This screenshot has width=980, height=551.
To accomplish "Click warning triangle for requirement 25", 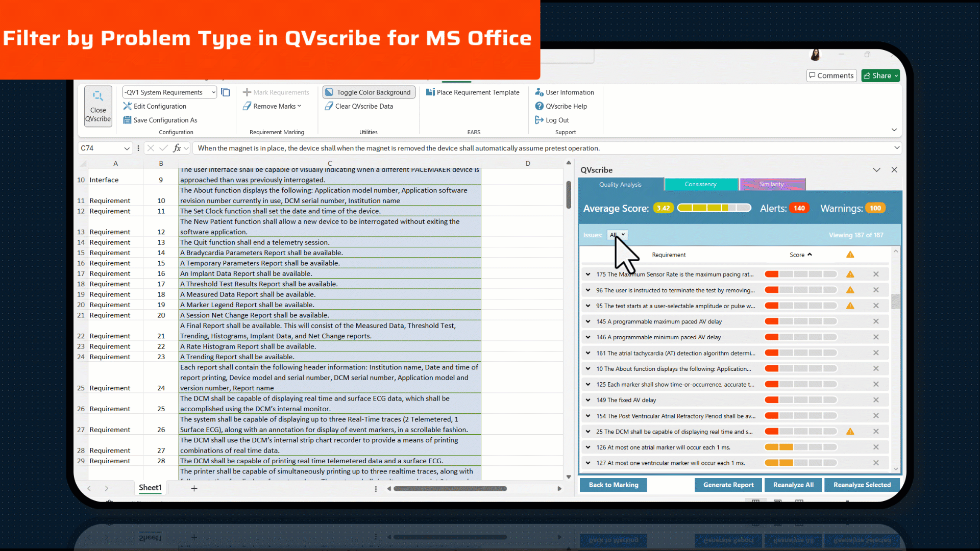I will point(850,432).
